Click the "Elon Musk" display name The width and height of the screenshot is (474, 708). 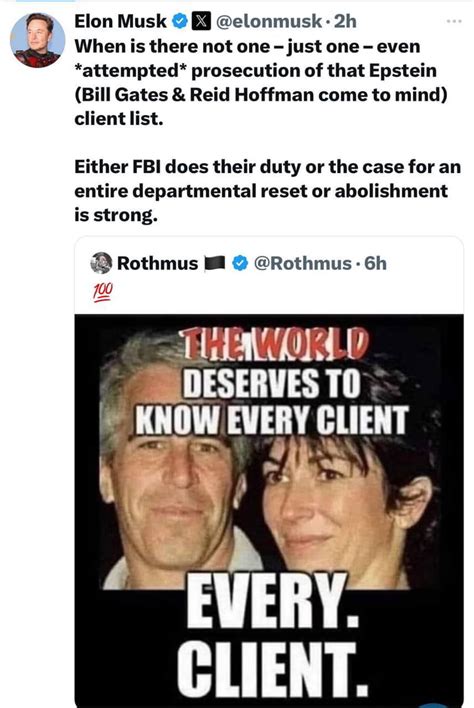(120, 21)
